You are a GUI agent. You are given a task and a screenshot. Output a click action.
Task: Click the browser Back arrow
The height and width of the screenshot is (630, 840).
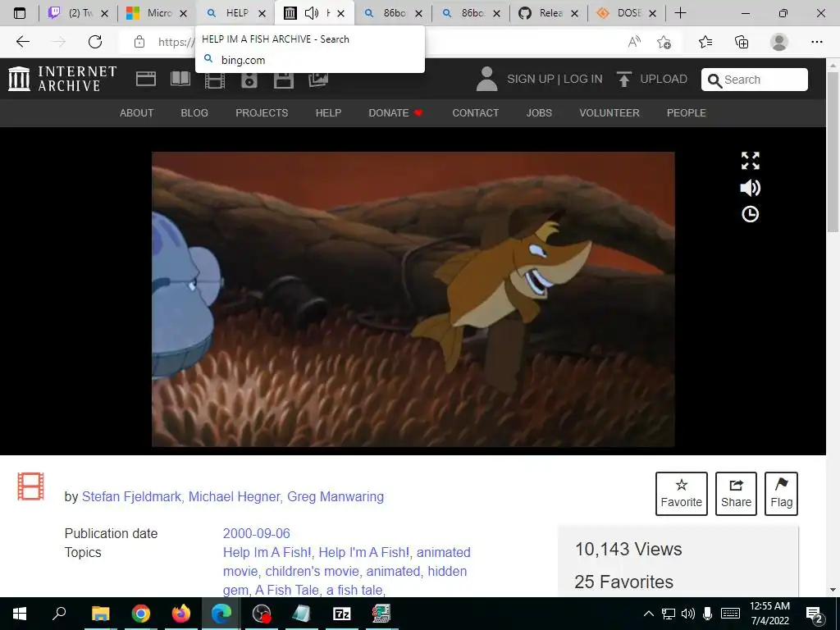22,42
